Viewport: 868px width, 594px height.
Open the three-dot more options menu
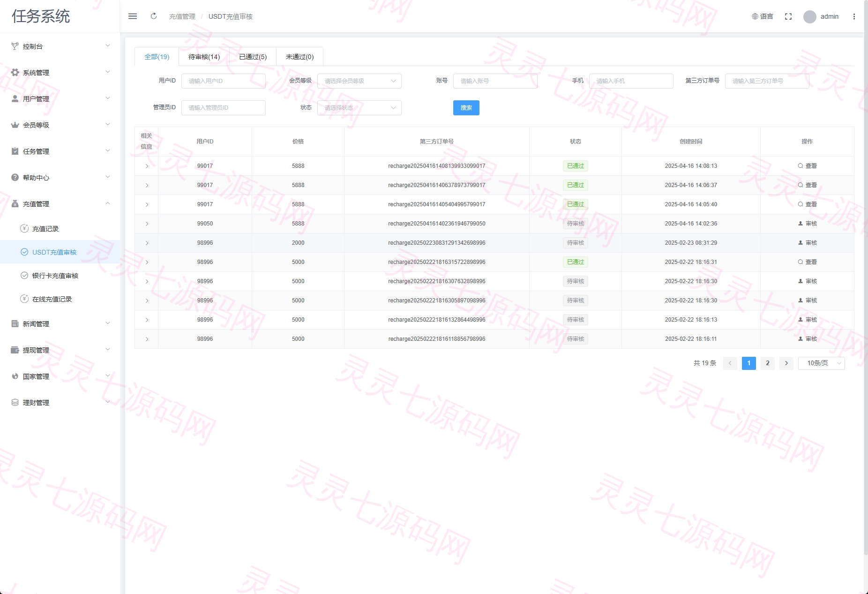[854, 16]
